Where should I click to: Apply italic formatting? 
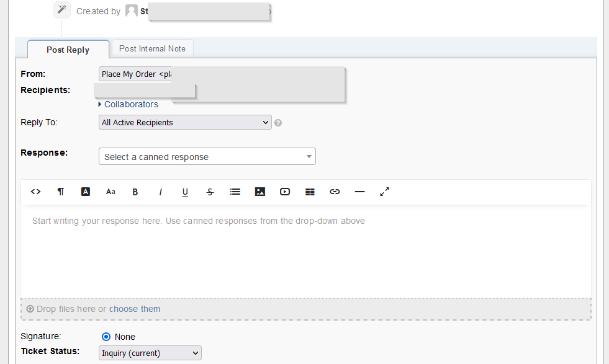point(160,192)
